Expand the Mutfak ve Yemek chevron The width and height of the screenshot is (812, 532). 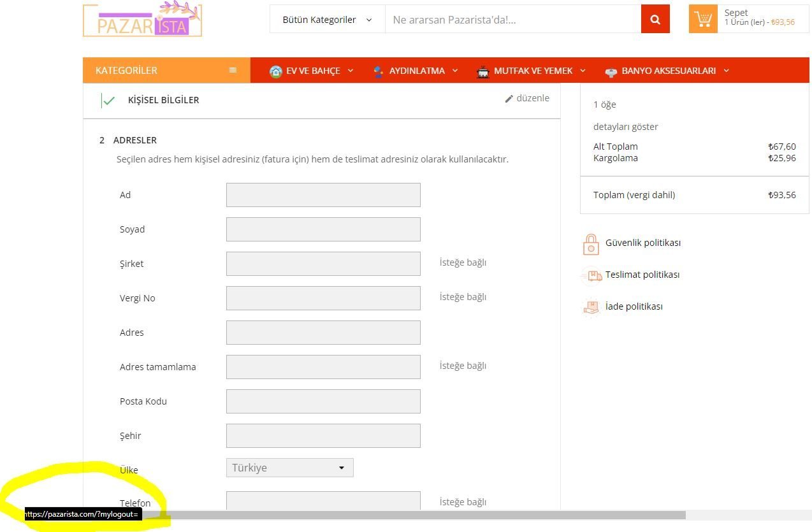coord(583,71)
